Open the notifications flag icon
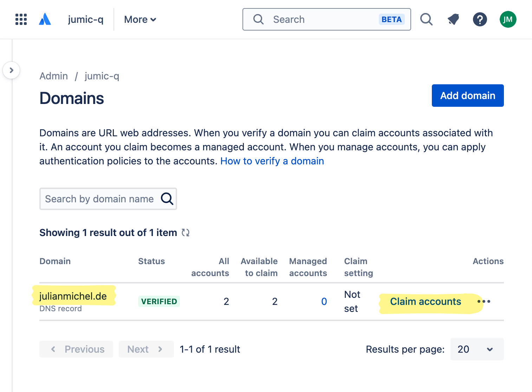Viewport: 532px width, 392px height. (x=453, y=19)
